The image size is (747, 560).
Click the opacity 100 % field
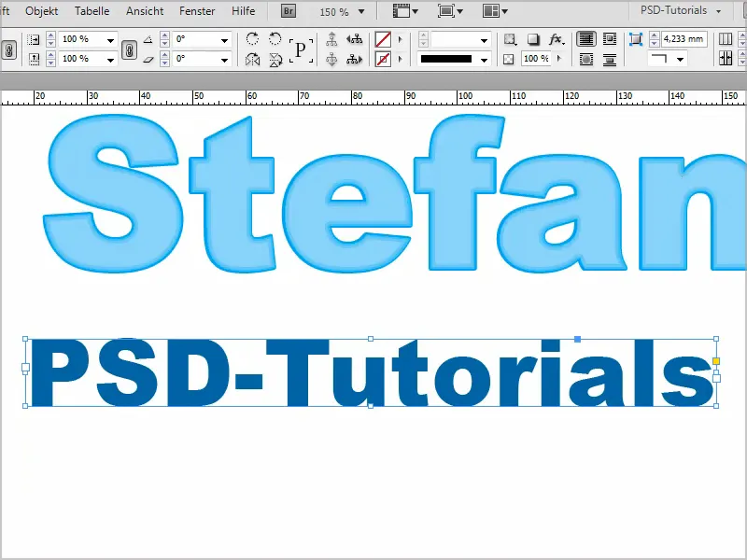point(536,59)
